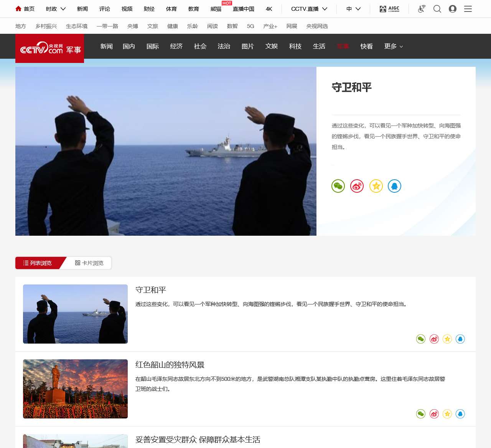491x448 pixels.
Task: Open 财经 in top navigation
Action: click(x=149, y=9)
